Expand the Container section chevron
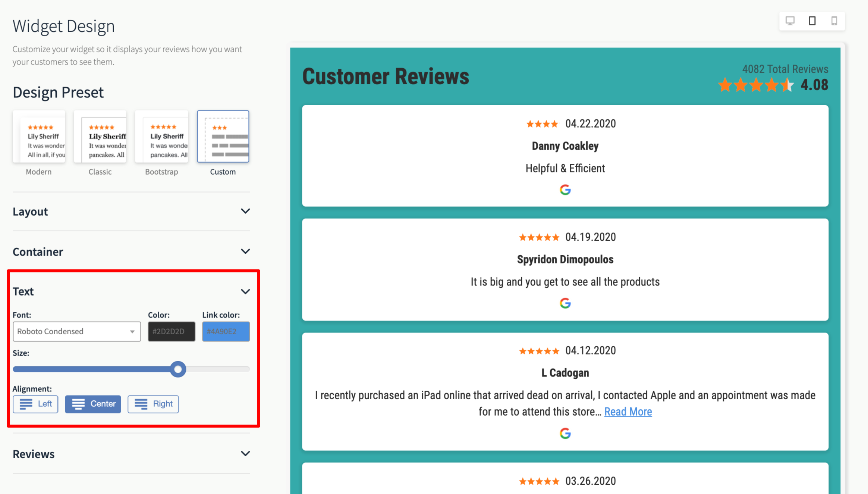The image size is (868, 494). click(245, 251)
